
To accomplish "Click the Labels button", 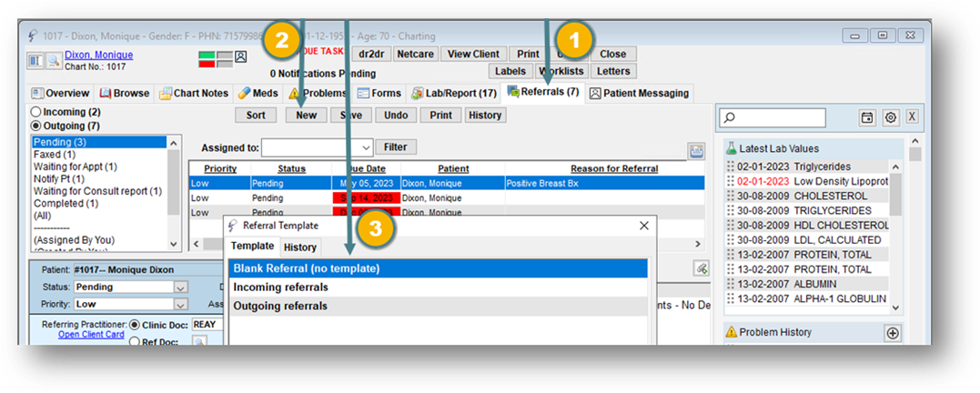I will [510, 71].
